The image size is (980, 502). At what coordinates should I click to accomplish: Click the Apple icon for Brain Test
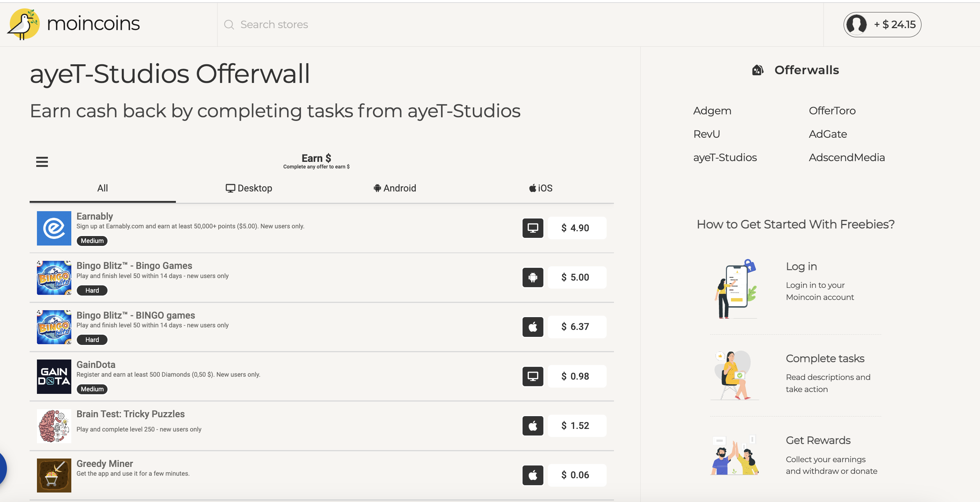pyautogui.click(x=533, y=426)
